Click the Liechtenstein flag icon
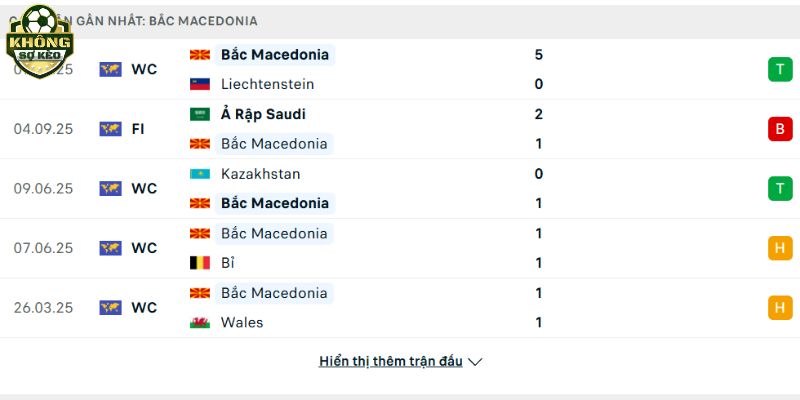The image size is (800, 400). click(200, 84)
